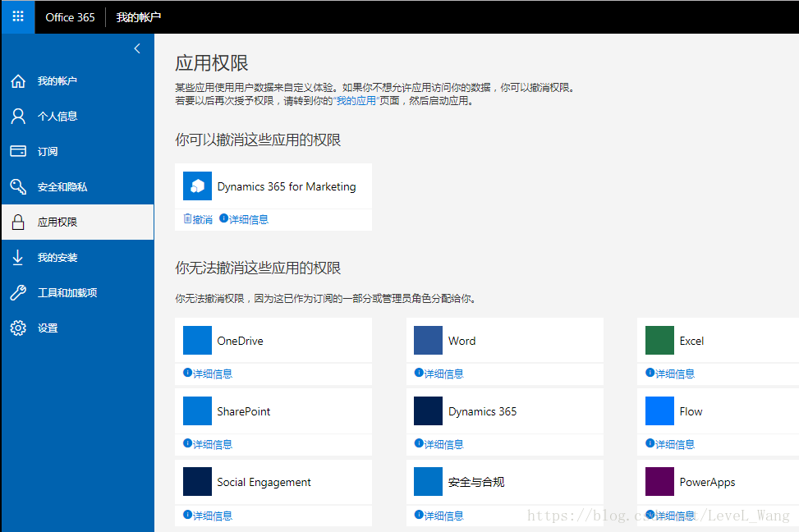Screen dimensions: 799x532
Task: Click Office 365 in the top bar
Action: coord(70,17)
